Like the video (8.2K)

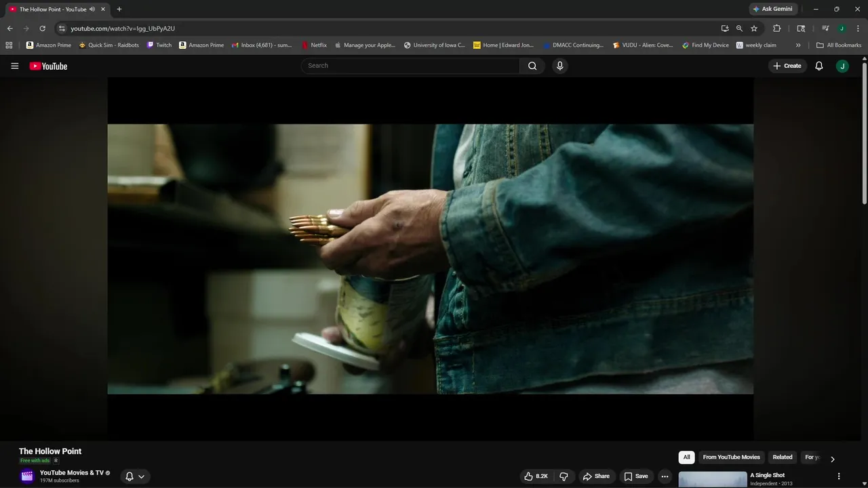click(536, 476)
